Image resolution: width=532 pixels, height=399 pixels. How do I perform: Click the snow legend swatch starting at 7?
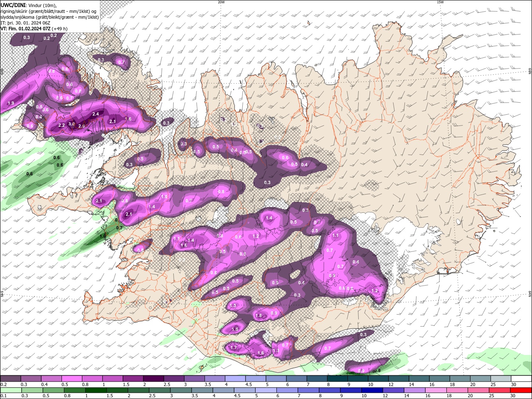316,379
